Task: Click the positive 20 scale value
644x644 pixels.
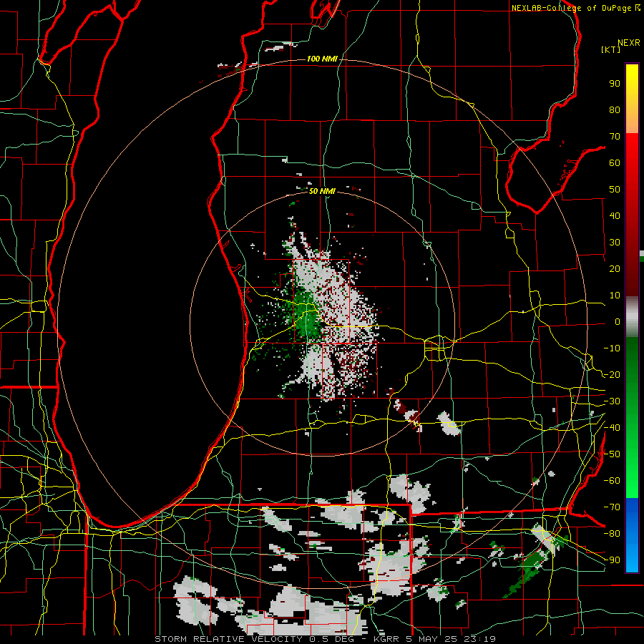Action: coord(615,269)
